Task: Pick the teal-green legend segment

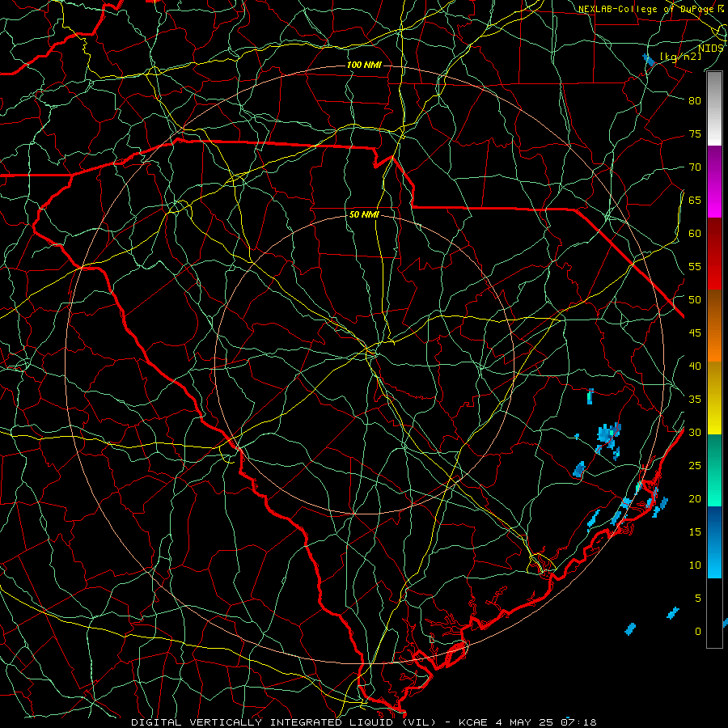Action: [x=714, y=470]
